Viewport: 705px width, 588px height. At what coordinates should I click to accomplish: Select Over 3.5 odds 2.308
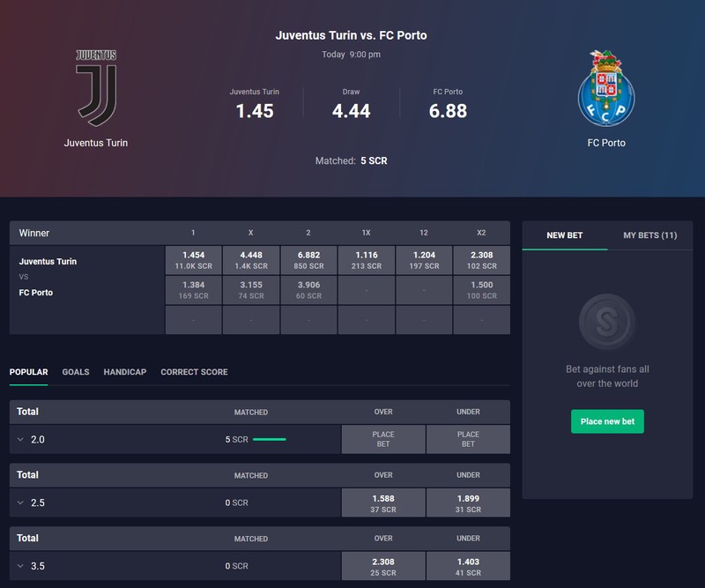pyautogui.click(x=383, y=566)
